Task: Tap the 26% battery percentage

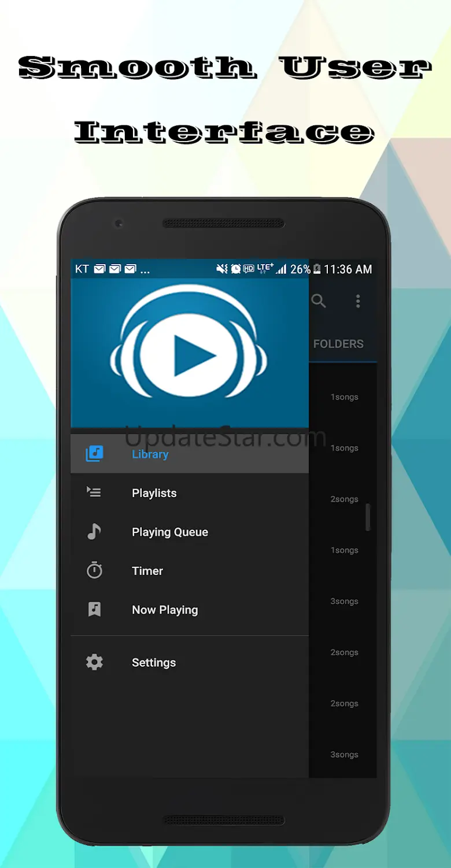Action: point(300,269)
